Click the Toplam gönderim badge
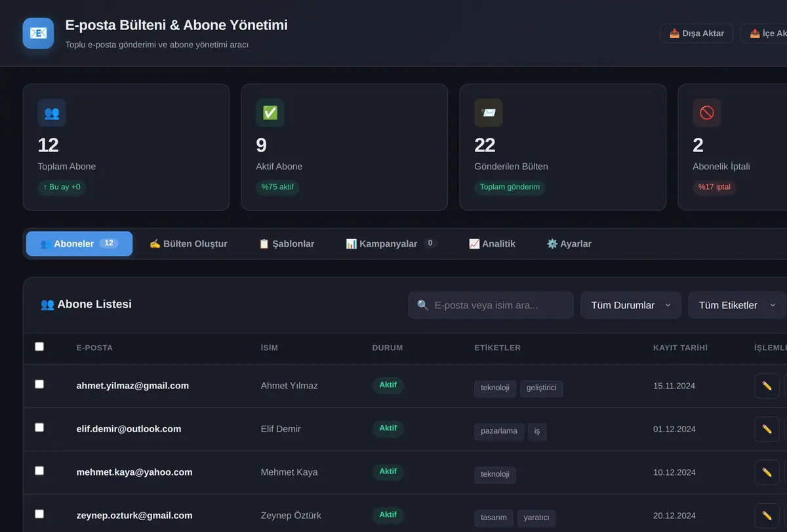Screen dimensions: 787x532 pos(510,187)
